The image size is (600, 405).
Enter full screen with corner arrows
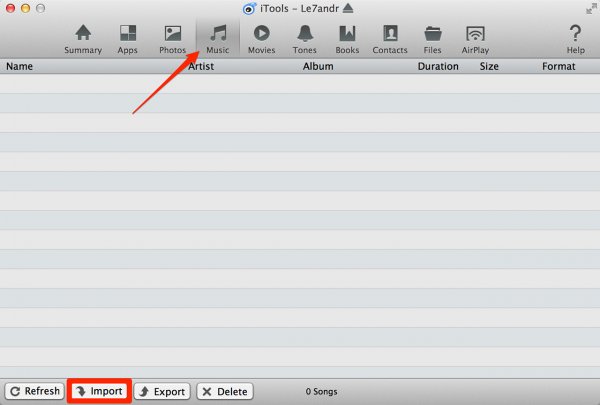(592, 8)
